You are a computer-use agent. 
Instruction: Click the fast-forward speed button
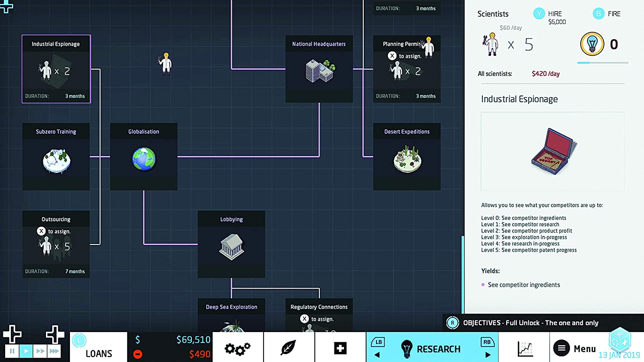pyautogui.click(x=40, y=351)
